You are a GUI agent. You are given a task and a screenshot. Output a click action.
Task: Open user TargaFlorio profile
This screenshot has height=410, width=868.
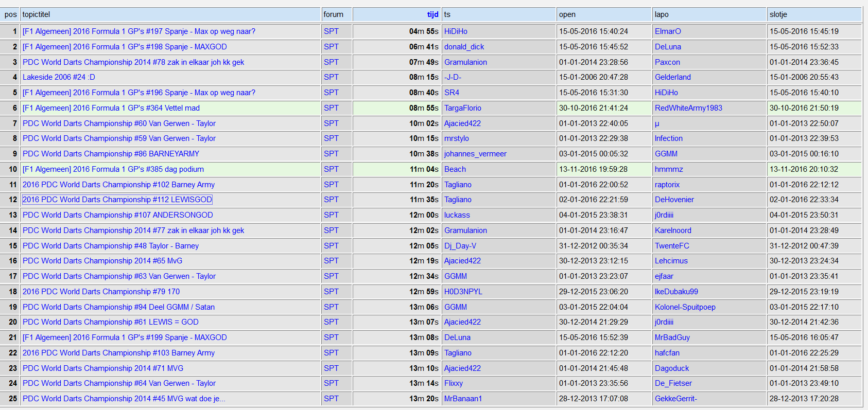click(463, 108)
